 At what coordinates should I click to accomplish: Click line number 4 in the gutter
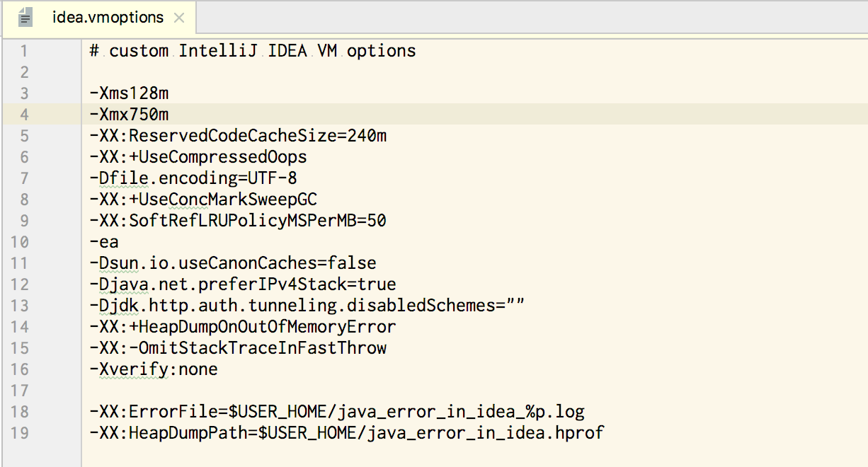tap(24, 114)
